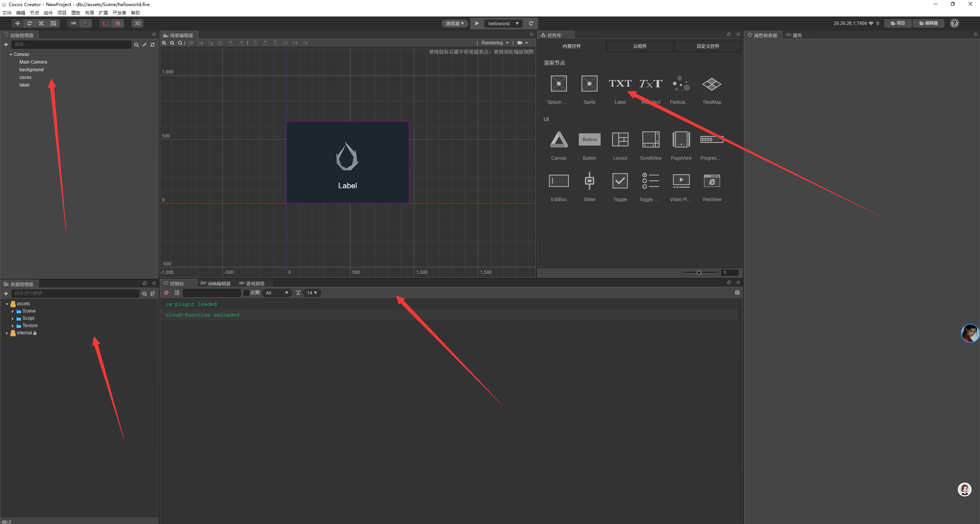Viewport: 980px width, 524px height.
Task: Select the Main Camera node
Action: [33, 62]
